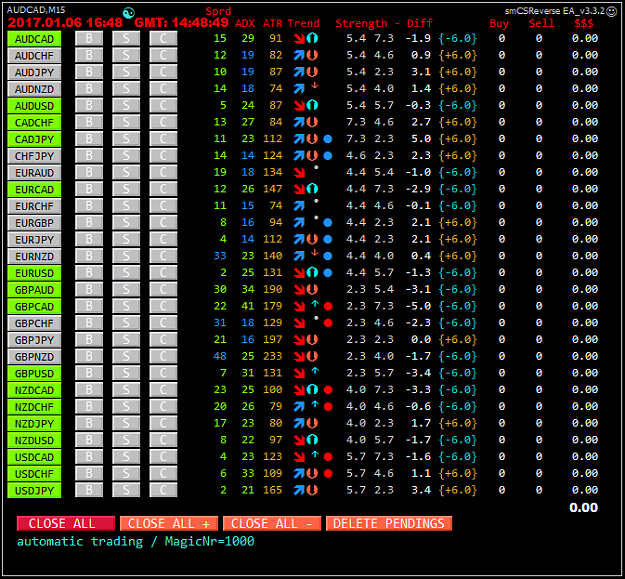Click the Buy column header
625x579 pixels.
[x=499, y=24]
